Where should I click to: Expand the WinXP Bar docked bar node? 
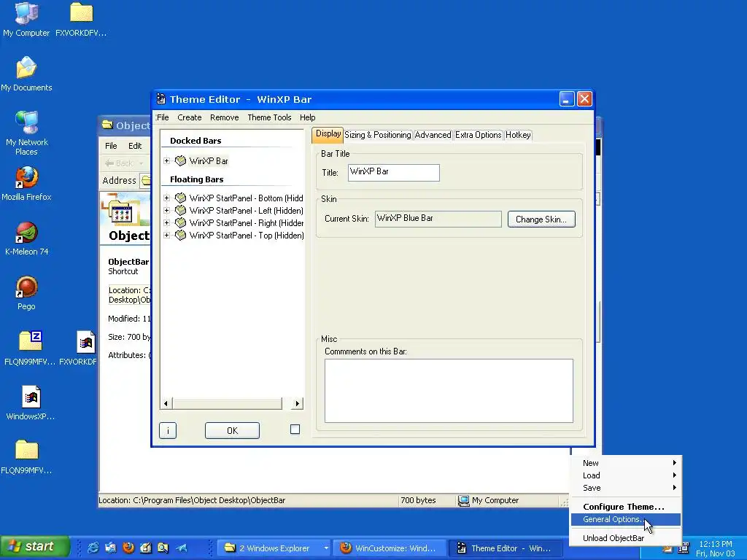coord(167,161)
